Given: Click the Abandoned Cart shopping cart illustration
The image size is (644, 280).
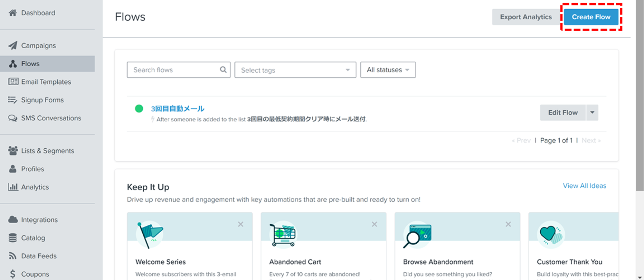Looking at the screenshot, I should (x=283, y=235).
